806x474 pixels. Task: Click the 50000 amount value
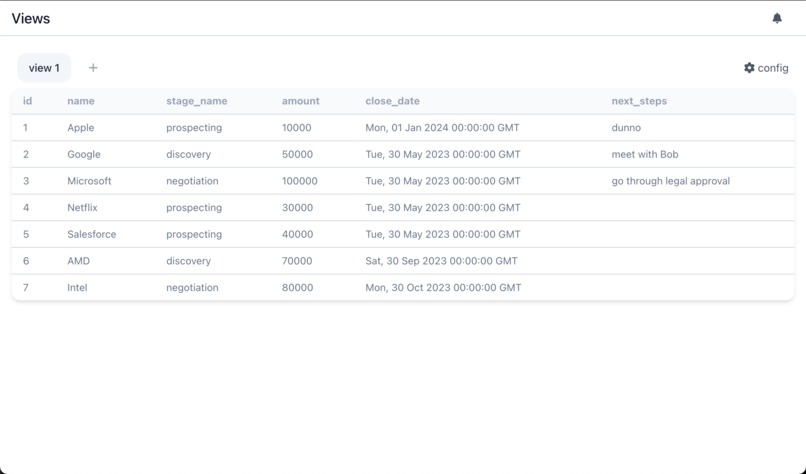click(x=297, y=154)
